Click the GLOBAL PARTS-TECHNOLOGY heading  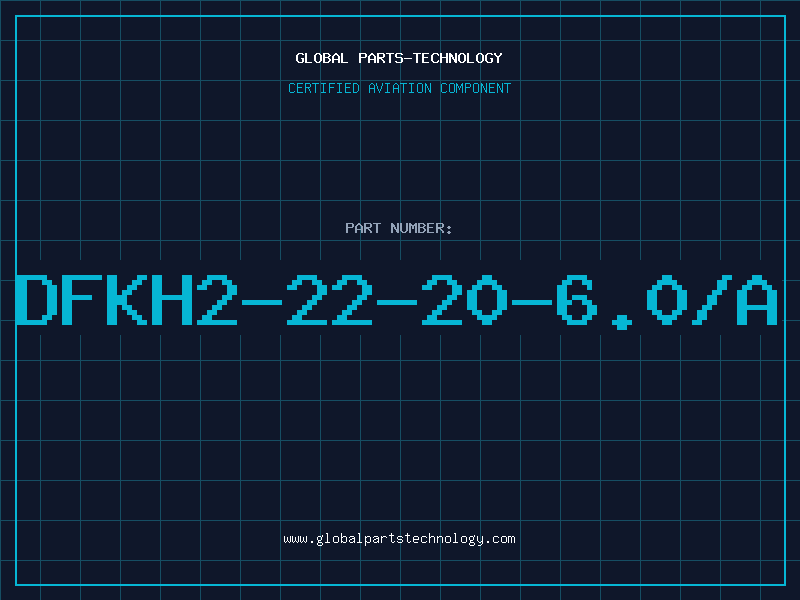click(x=399, y=58)
